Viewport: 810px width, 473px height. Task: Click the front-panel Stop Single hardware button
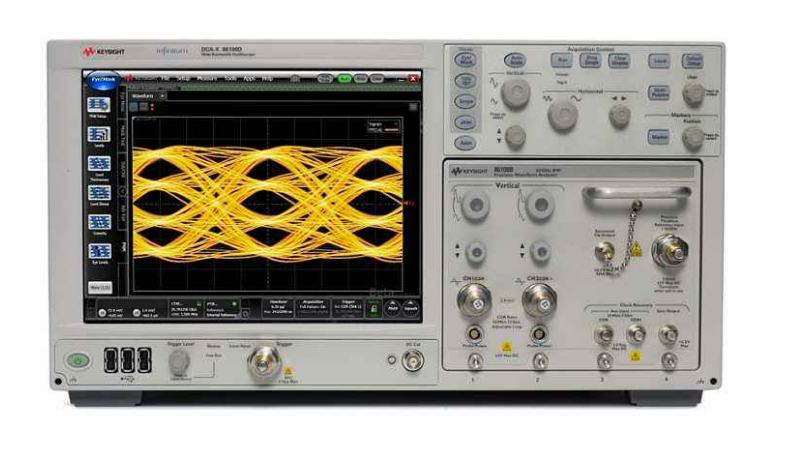pos(590,60)
